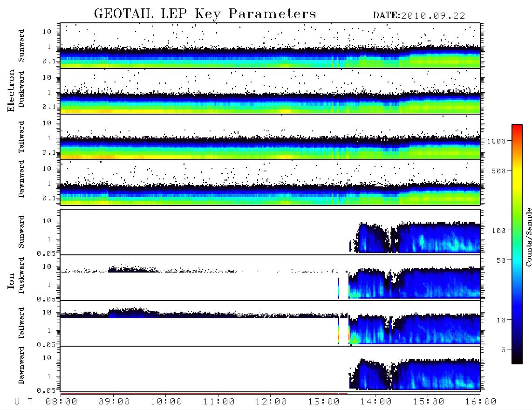Click the Ion 'Tailward' axis label
532x410 pixels.
21,323
